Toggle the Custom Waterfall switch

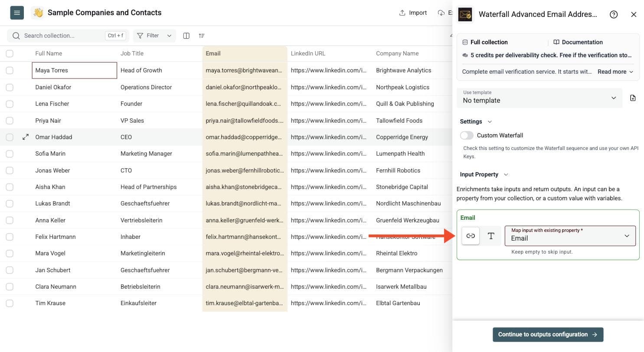tap(467, 135)
